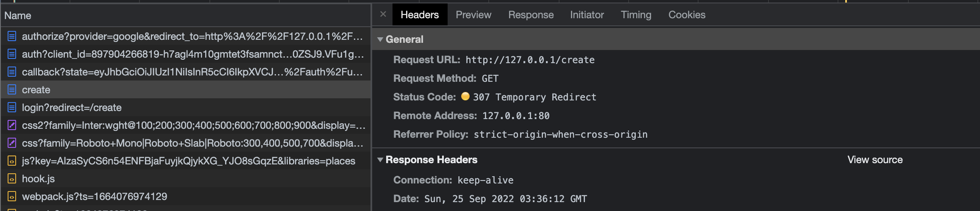This screenshot has height=211, width=980.
Task: Click script icon beside hook.js
Action: click(x=12, y=179)
